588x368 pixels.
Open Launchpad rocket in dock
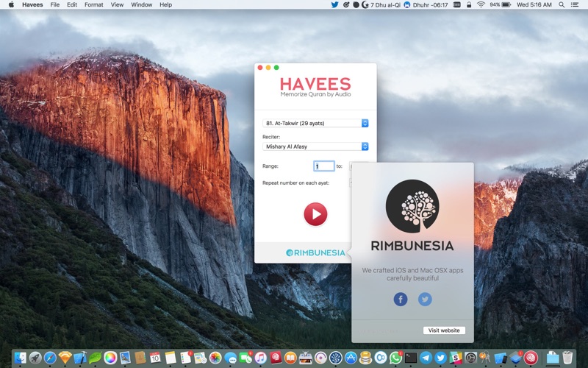pos(35,358)
